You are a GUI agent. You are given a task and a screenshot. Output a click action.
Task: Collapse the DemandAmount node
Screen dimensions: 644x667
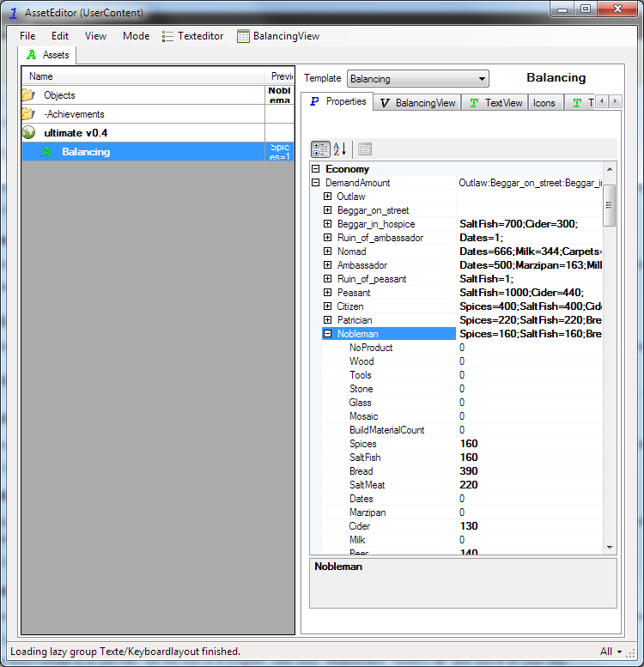[x=316, y=183]
